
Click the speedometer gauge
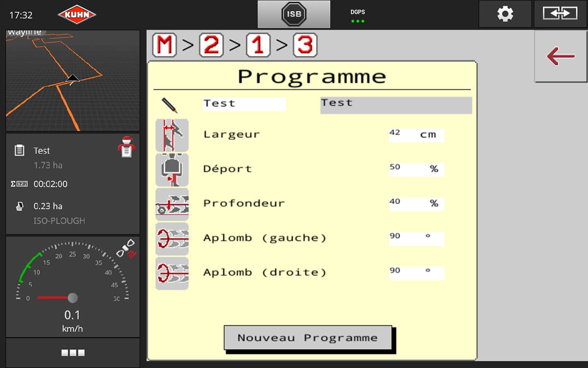(73, 272)
